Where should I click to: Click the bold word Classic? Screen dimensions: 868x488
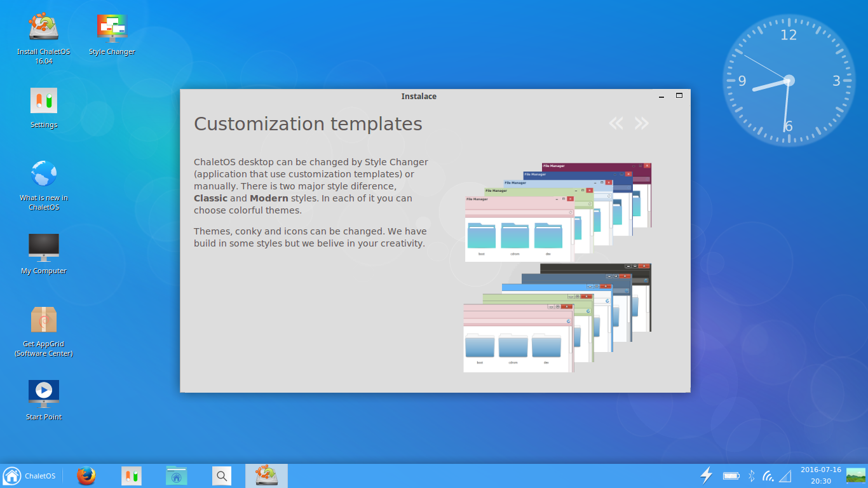pyautogui.click(x=210, y=198)
